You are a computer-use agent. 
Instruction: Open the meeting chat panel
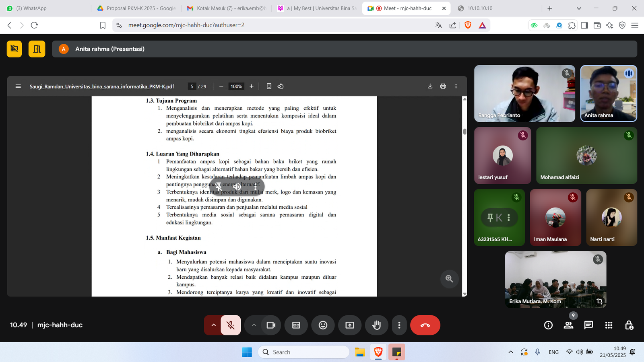coord(588,325)
